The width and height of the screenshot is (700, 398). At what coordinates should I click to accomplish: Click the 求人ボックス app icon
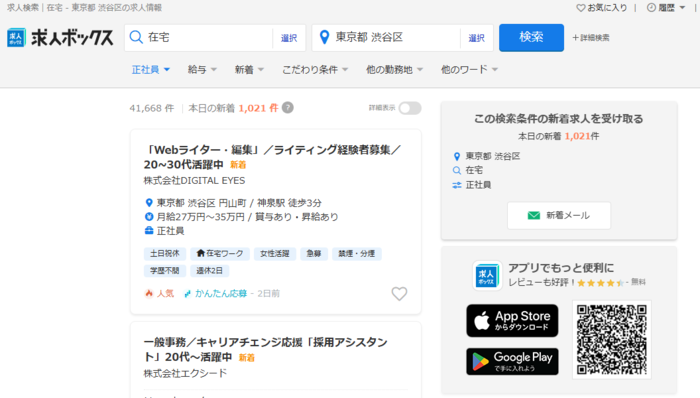(x=487, y=275)
